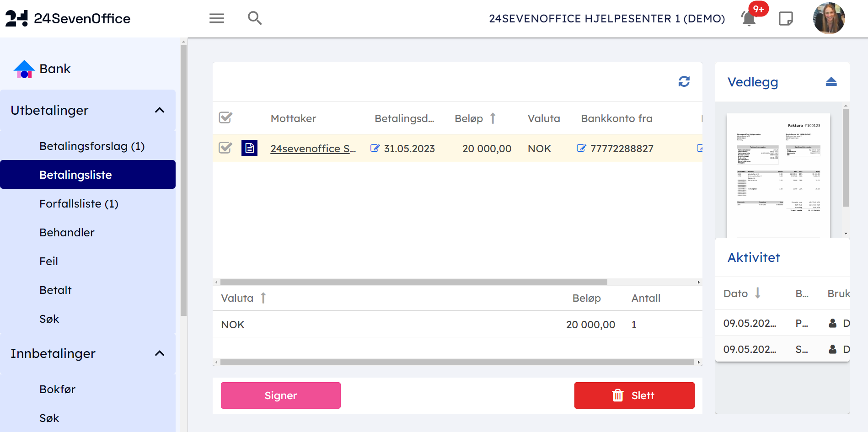868x432 pixels.
Task: Refresh the payment list
Action: tap(684, 81)
